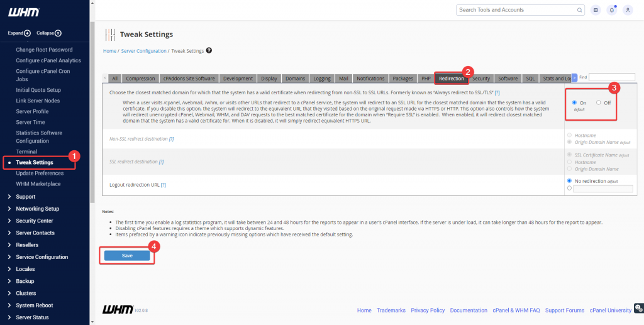Open the chat support icon at bottom right
The height and width of the screenshot is (325, 644).
point(639,308)
